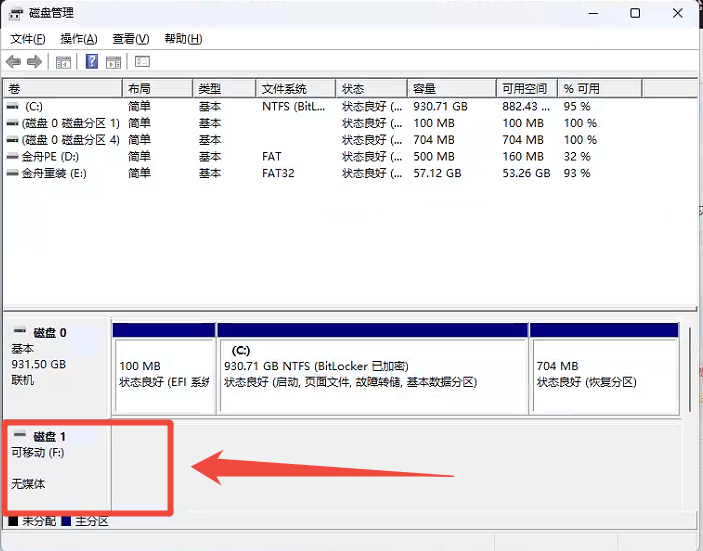Show/hide action pane toolbar icon
The height and width of the screenshot is (551, 703).
113,62
